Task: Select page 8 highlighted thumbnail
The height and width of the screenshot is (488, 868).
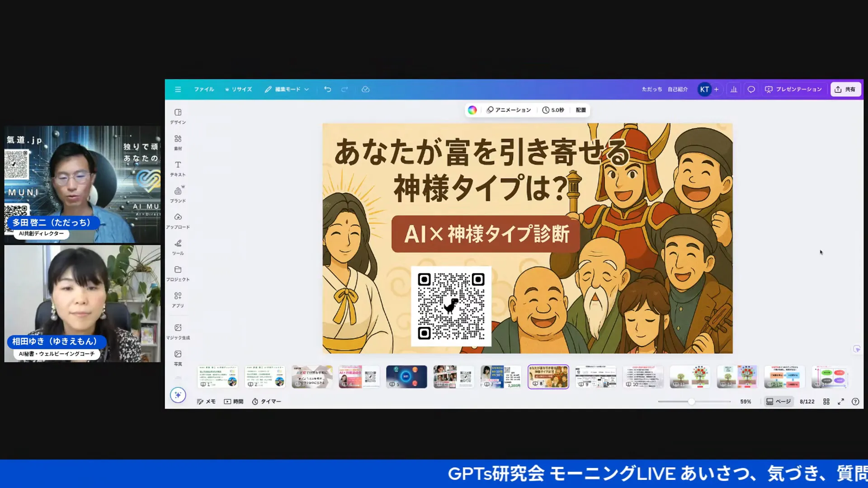Action: point(548,376)
